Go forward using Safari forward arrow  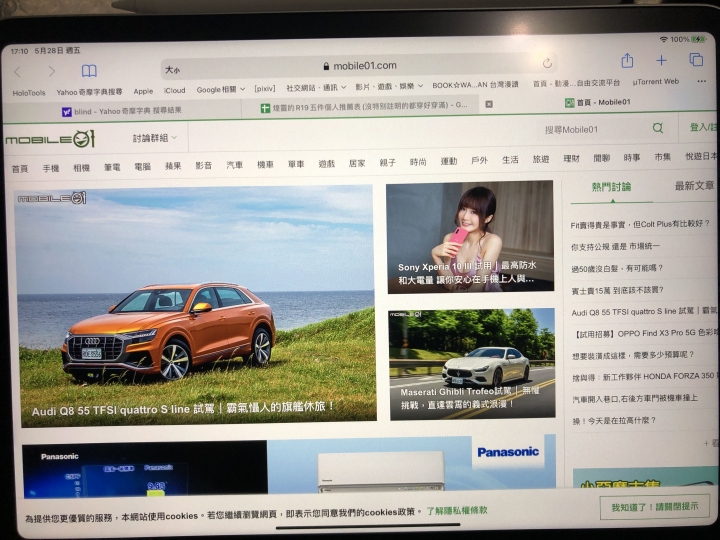(x=51, y=71)
